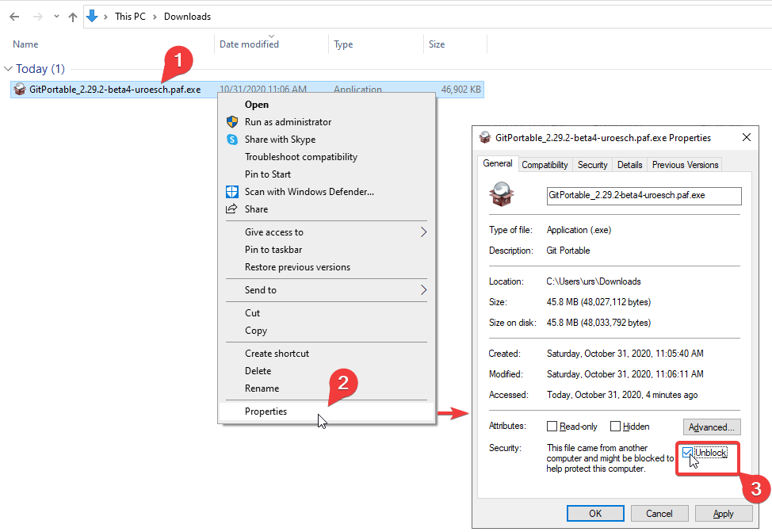The width and height of the screenshot is (772, 532).
Task: Click the Skype icon in context menu
Action: [x=232, y=140]
